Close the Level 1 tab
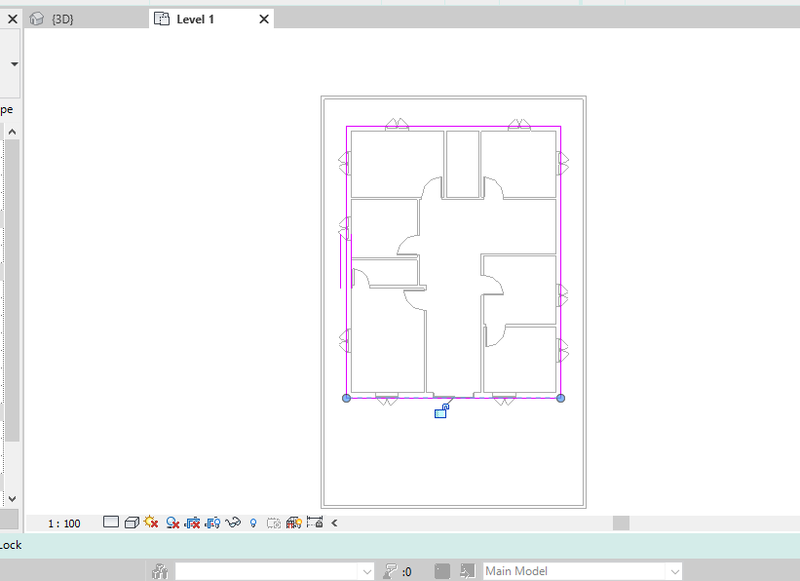800x581 pixels. pos(264,19)
